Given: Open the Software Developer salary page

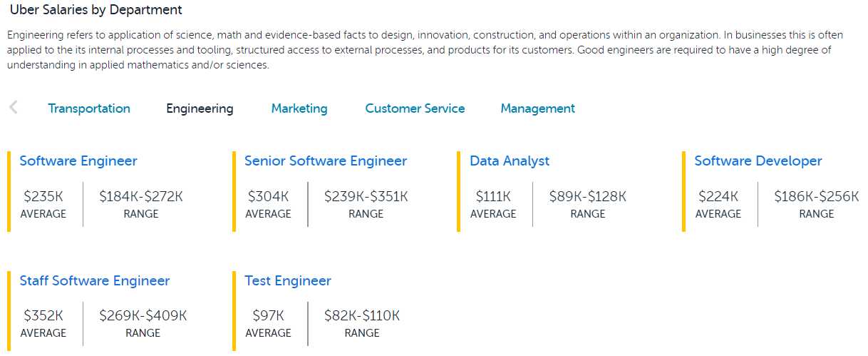Looking at the screenshot, I should (758, 161).
